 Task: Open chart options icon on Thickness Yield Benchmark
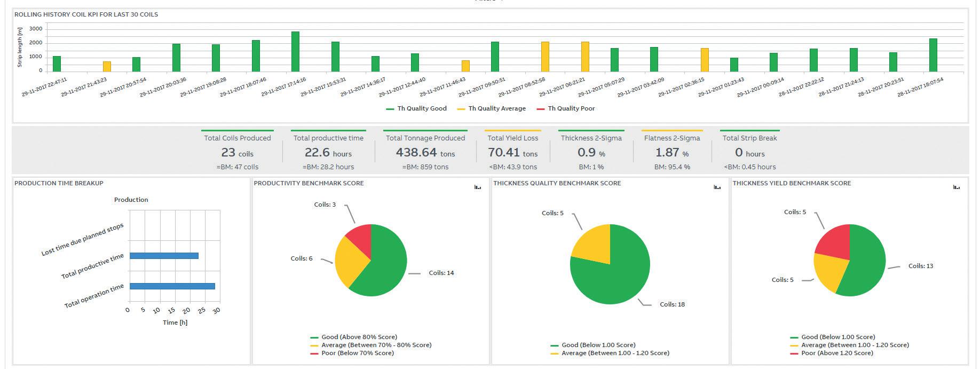956,187
